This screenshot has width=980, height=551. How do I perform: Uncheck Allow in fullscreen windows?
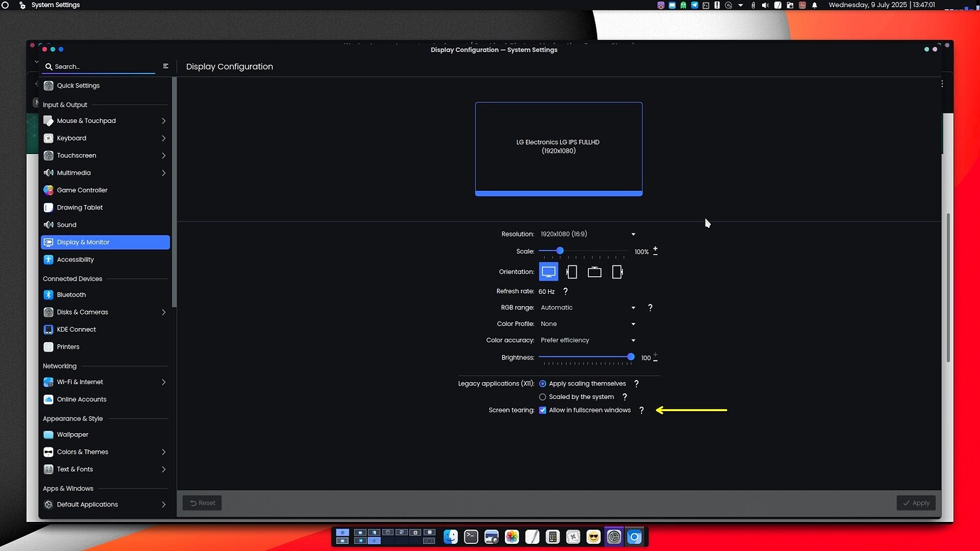point(543,410)
